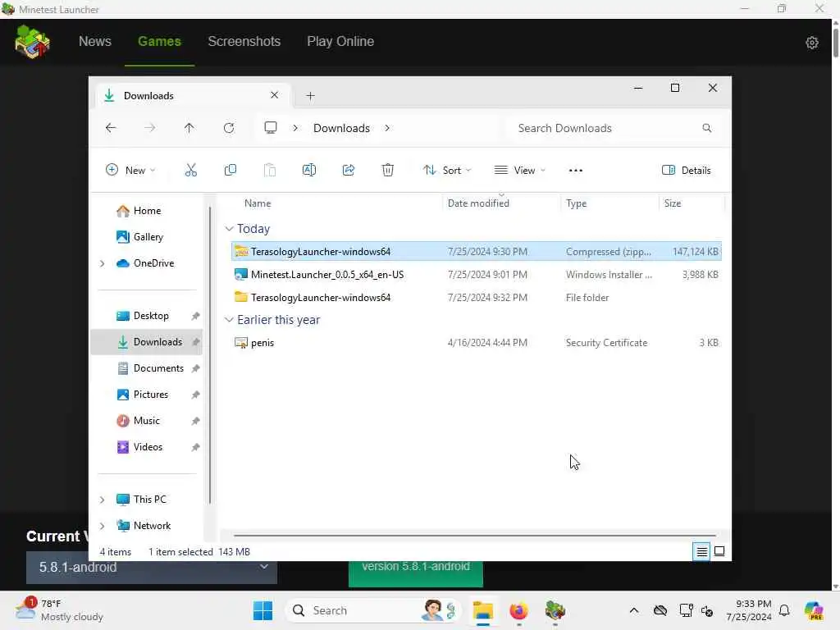Sort by Size column header

coord(673,203)
